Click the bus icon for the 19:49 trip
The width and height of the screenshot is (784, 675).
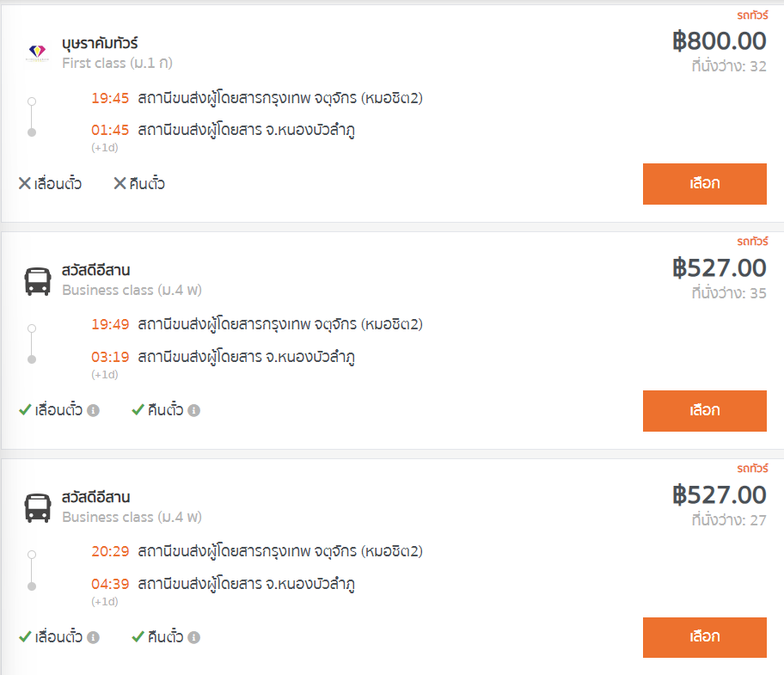coord(38,281)
